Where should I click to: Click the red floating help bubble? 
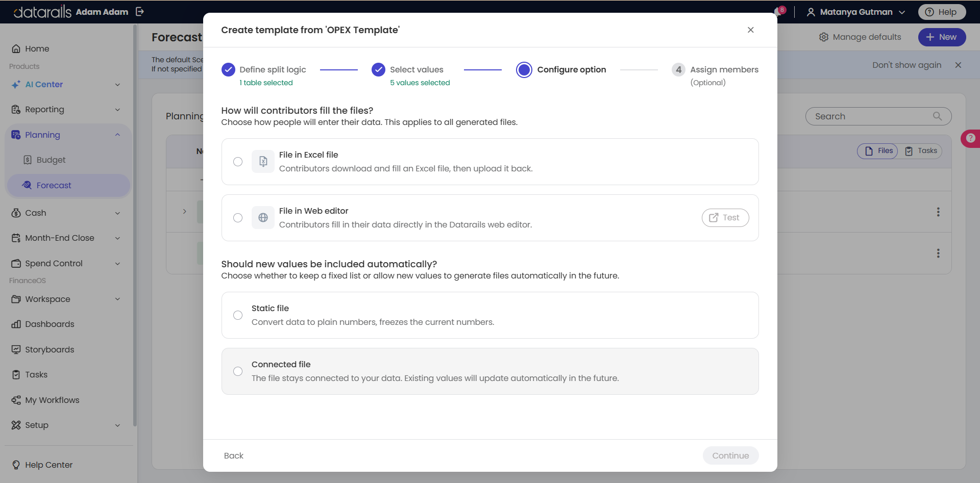pos(970,138)
